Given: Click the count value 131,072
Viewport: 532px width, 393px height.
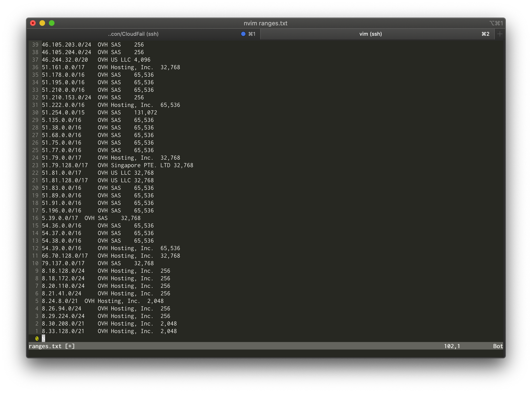Looking at the screenshot, I should (145, 112).
